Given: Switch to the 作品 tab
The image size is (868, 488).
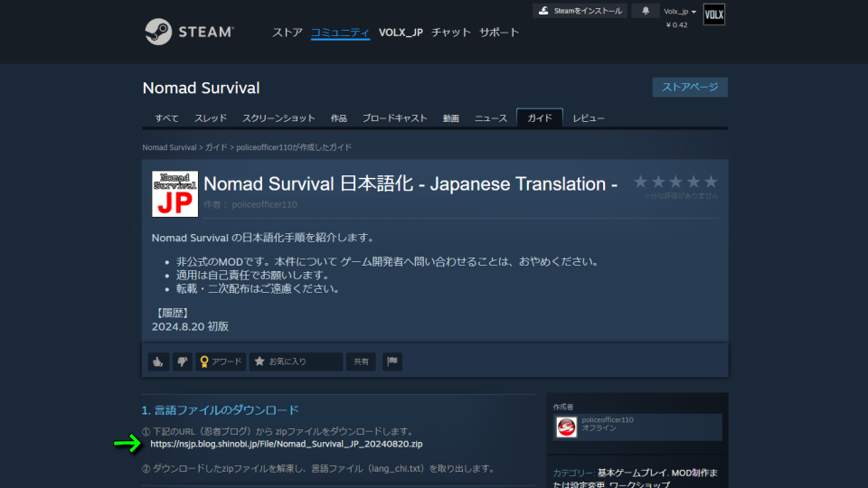Looking at the screenshot, I should pos(339,117).
